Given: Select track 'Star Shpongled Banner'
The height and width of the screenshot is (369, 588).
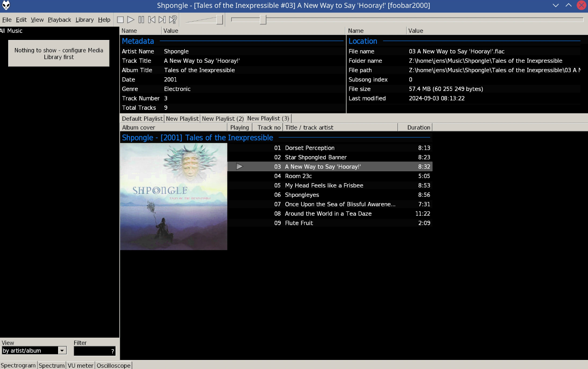Looking at the screenshot, I should [x=316, y=157].
